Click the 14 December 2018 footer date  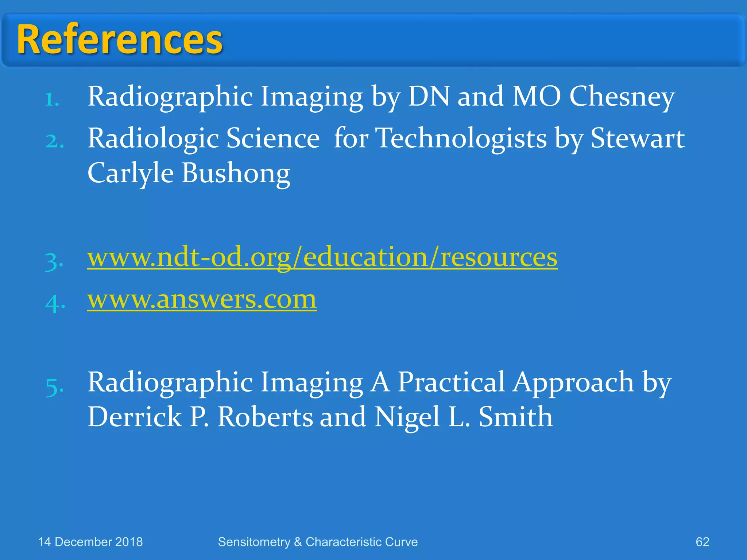[x=90, y=542]
